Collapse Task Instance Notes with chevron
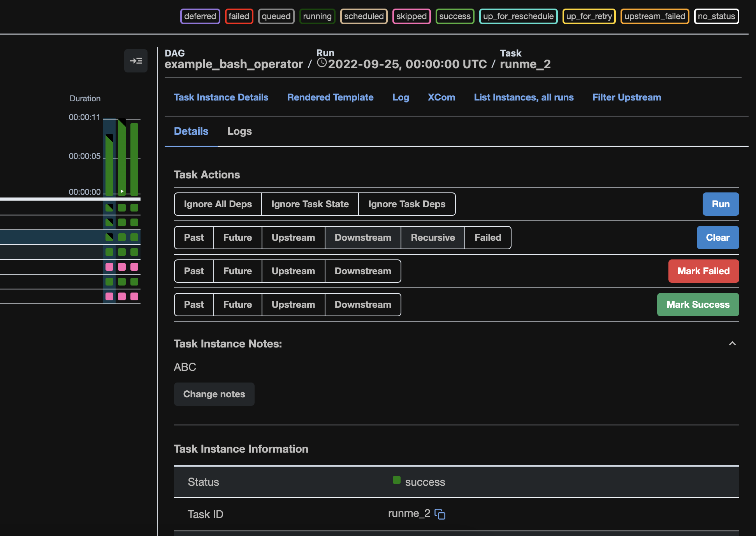The image size is (756, 536). click(x=732, y=344)
